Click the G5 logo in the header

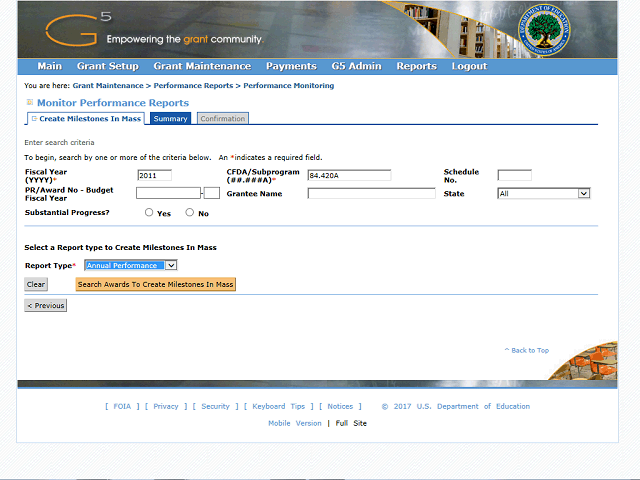pos(78,29)
